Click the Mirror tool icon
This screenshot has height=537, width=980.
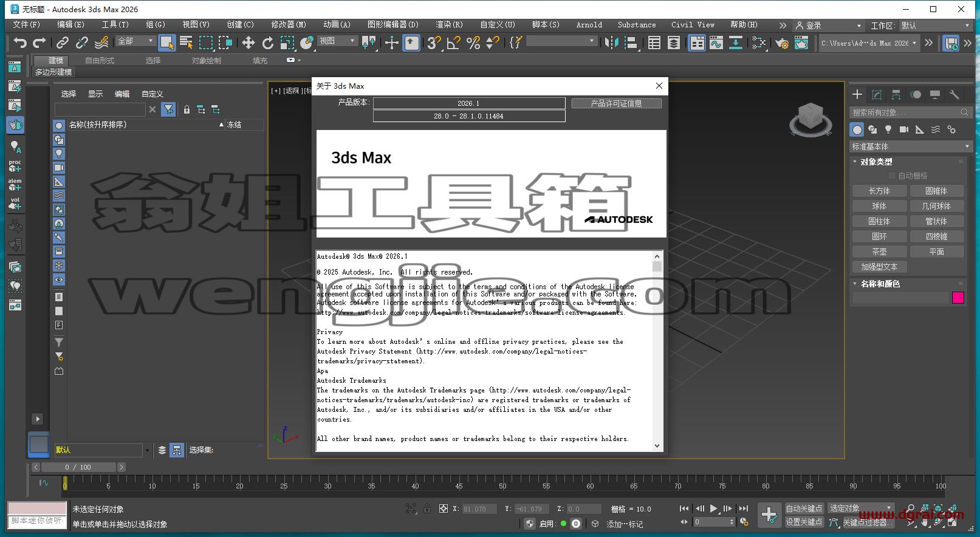click(x=612, y=43)
